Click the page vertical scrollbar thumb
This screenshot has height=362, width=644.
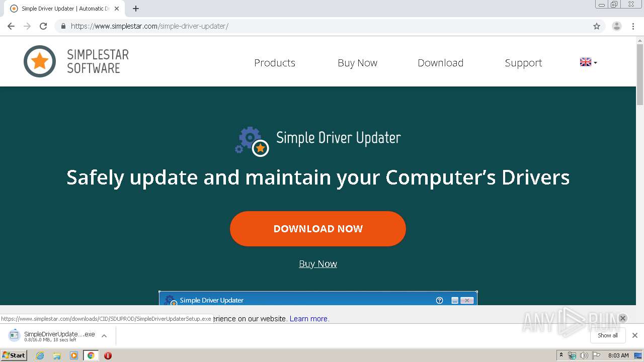tap(640, 74)
